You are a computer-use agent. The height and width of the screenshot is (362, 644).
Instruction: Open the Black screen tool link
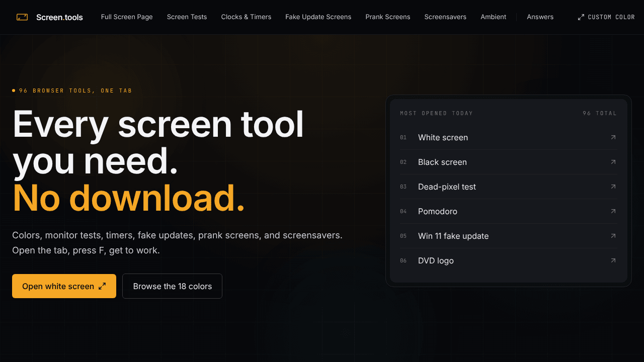click(x=508, y=162)
